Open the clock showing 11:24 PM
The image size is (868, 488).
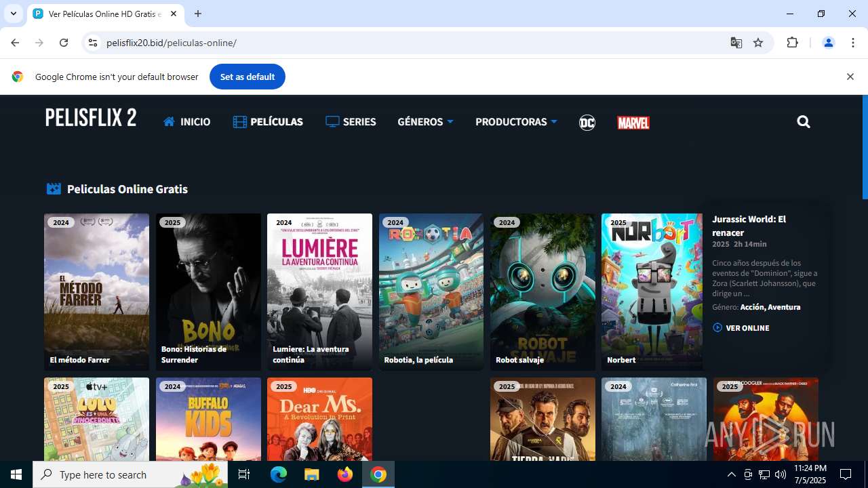click(x=810, y=474)
